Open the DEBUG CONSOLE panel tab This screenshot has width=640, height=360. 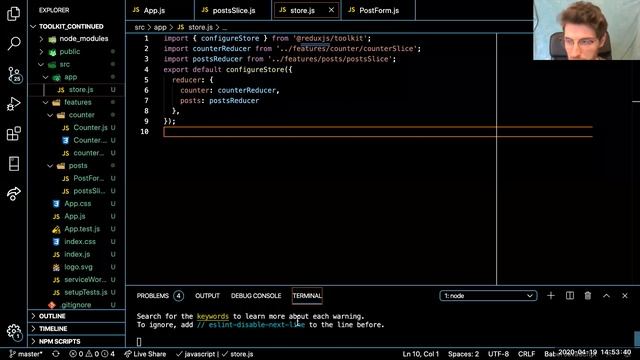click(x=256, y=296)
